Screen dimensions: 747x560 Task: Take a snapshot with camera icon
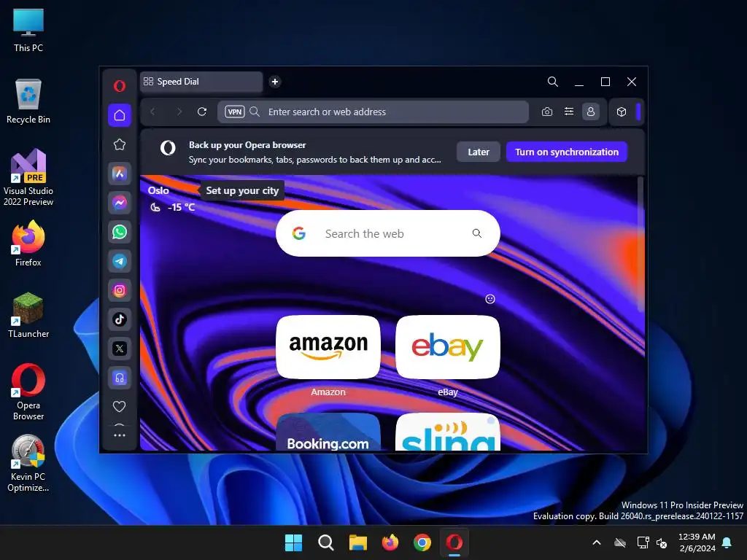pos(547,112)
